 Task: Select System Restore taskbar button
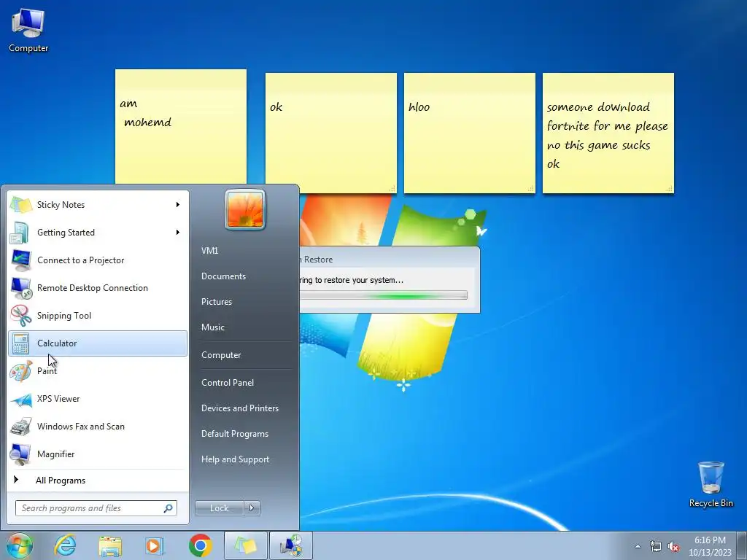[291, 545]
